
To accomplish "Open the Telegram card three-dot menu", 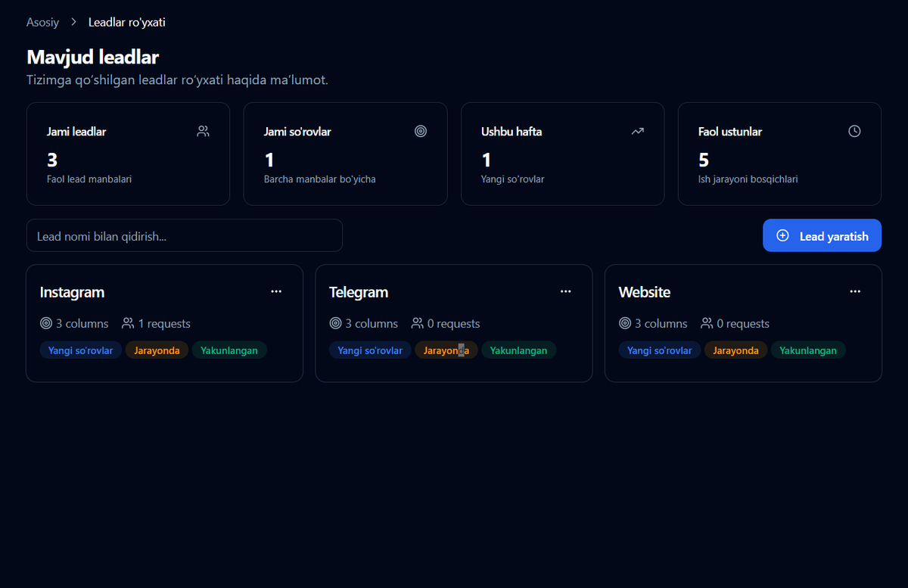I will 565,291.
